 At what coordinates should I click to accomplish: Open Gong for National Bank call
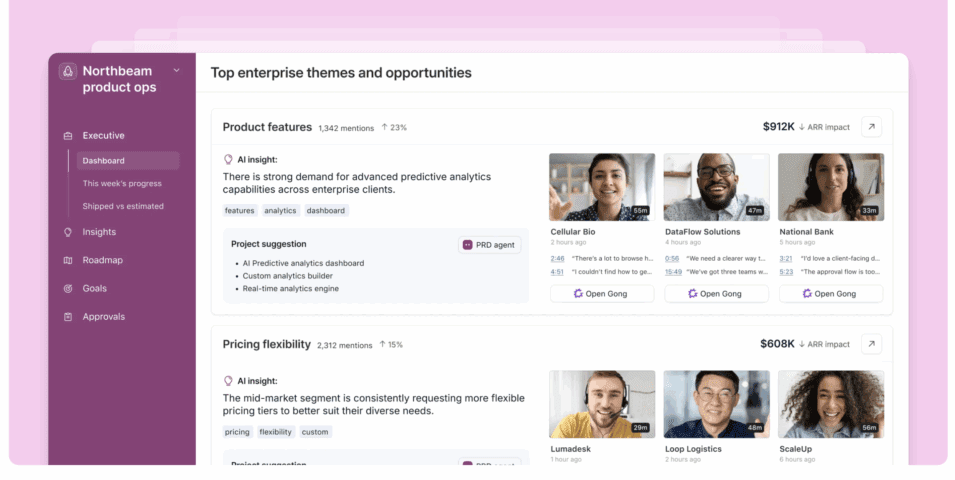(831, 294)
